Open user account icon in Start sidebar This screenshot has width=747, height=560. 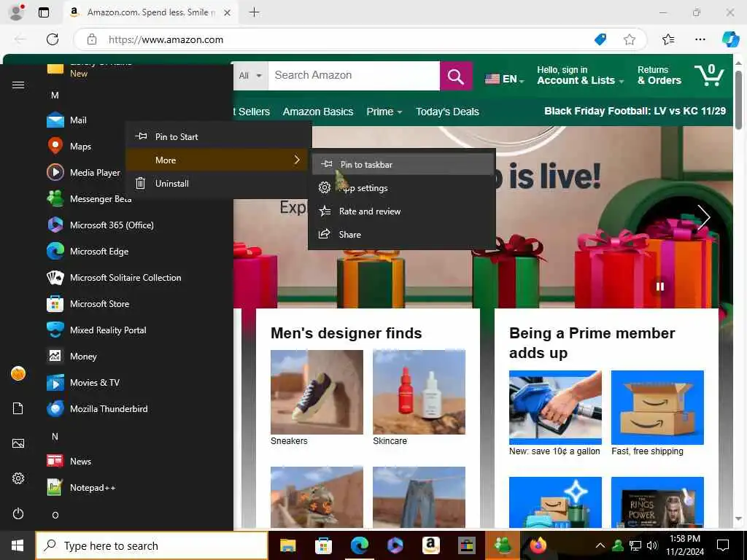pos(18,374)
